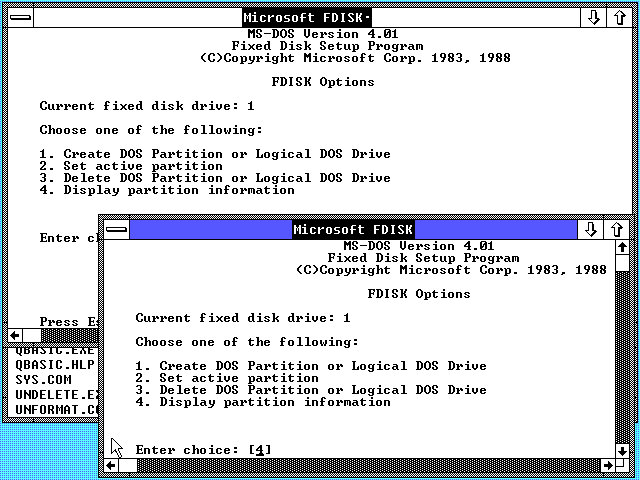
Task: Click the size box in front window's corner
Action: (x=622, y=465)
